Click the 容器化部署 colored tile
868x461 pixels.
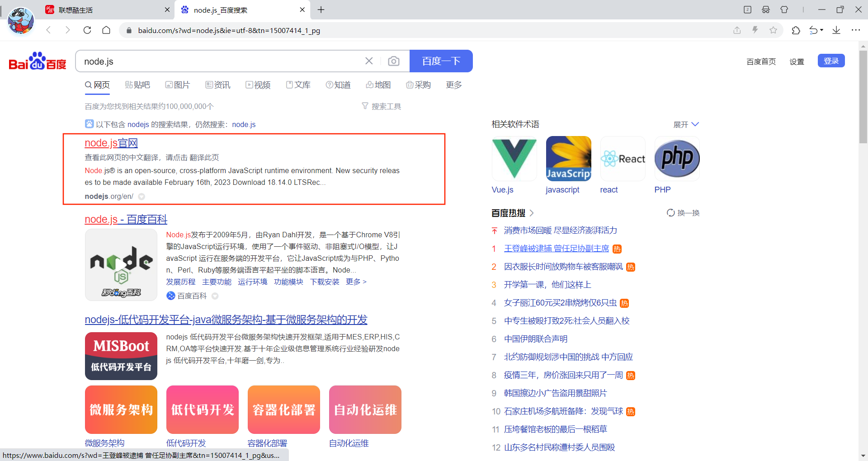point(284,409)
